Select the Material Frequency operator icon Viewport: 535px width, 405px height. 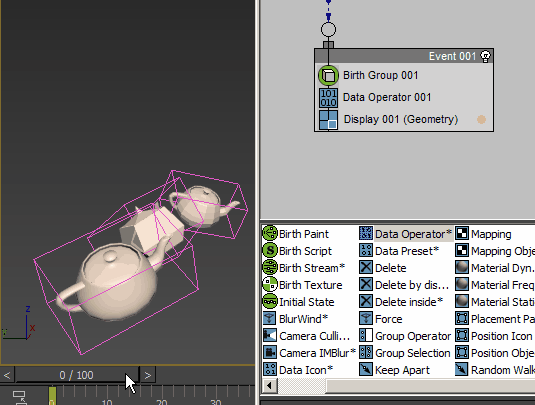click(x=462, y=285)
